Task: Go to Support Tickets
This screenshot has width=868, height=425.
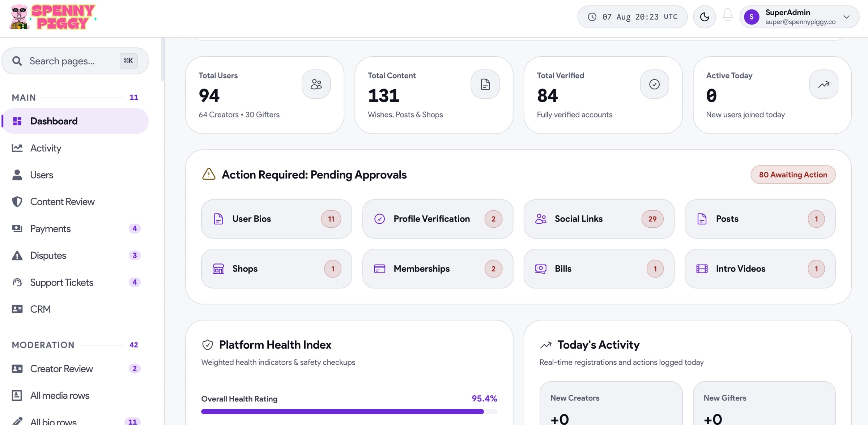Action: coord(75,282)
